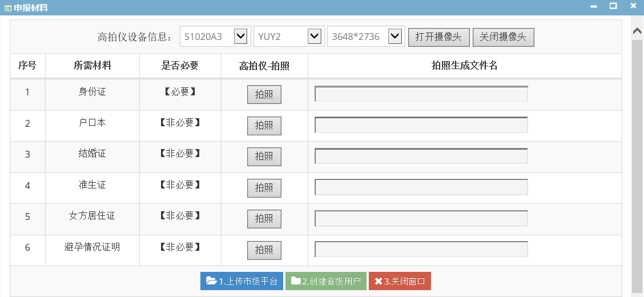This screenshot has width=644, height=297.
Task: Upload to city platform via 1.上传市级平台
Action: pyautogui.click(x=241, y=282)
